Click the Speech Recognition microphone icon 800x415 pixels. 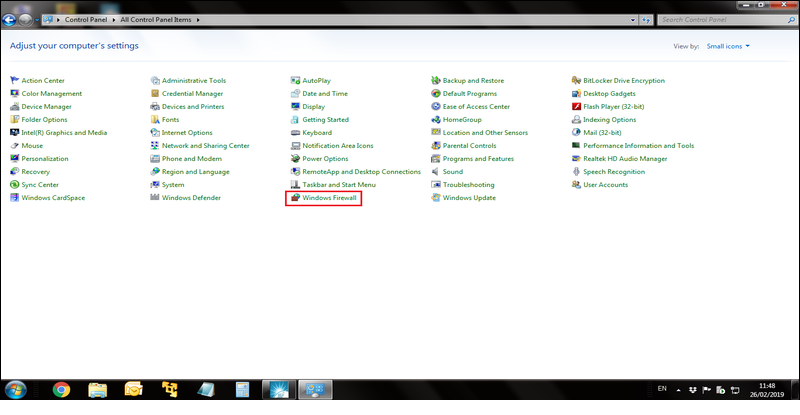click(577, 172)
